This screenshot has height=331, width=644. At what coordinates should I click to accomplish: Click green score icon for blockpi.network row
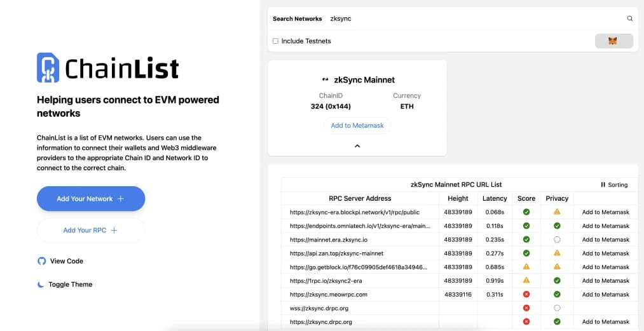point(526,212)
